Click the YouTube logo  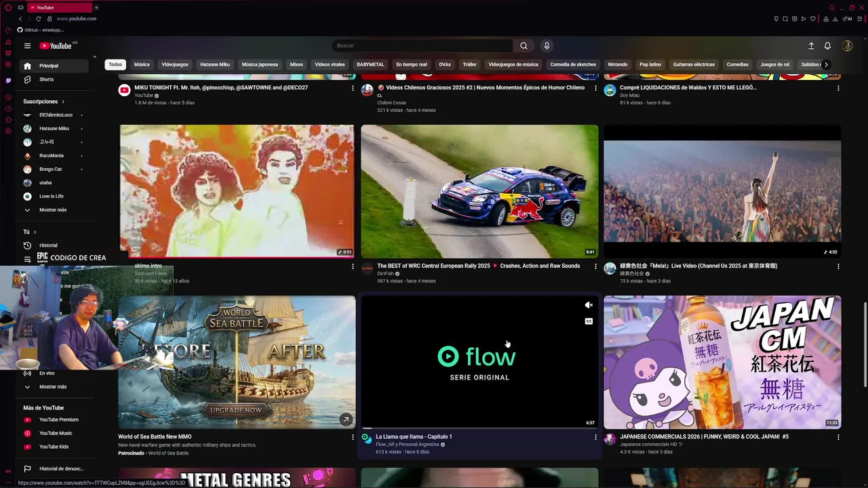coord(56,45)
